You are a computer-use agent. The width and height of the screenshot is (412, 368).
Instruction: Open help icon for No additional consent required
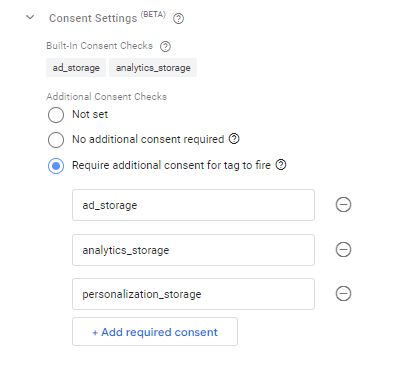coord(234,138)
